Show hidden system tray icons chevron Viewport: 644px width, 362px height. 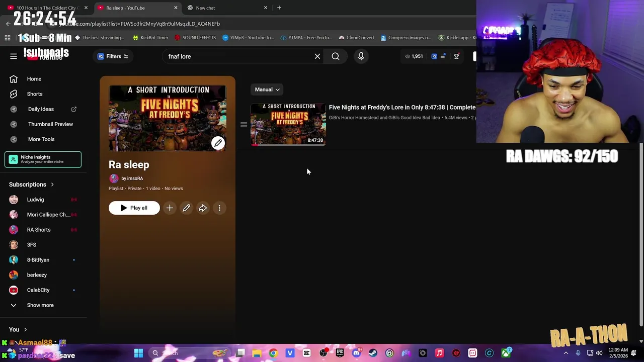click(566, 353)
